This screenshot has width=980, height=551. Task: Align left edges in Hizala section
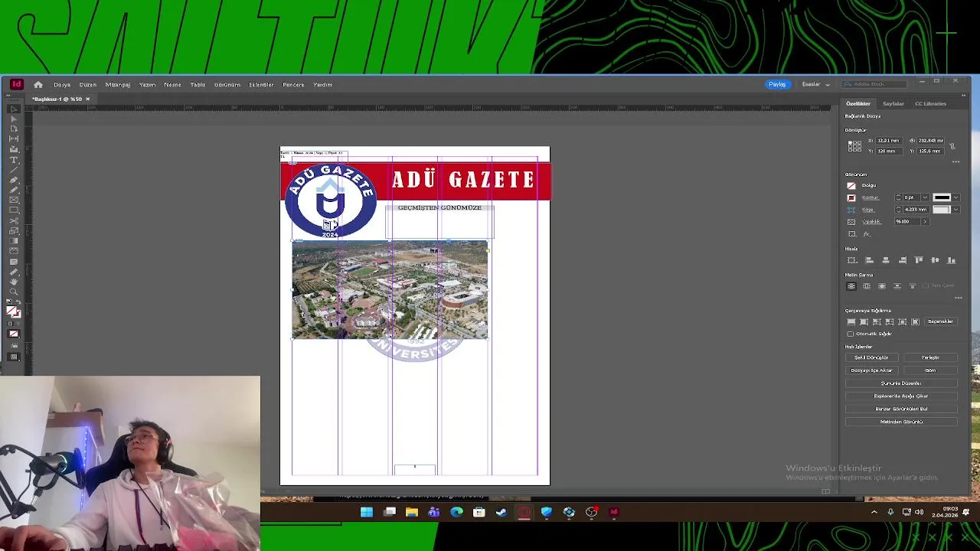(869, 260)
